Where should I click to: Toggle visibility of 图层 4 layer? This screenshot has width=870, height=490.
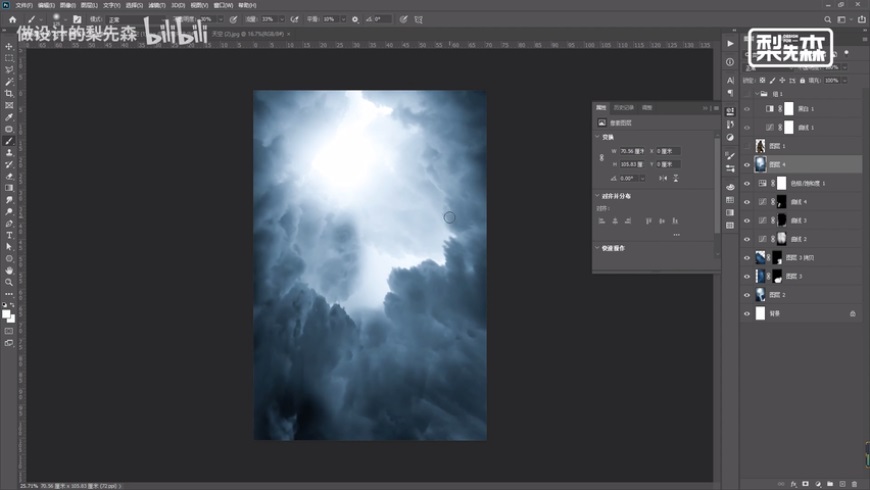coord(747,165)
